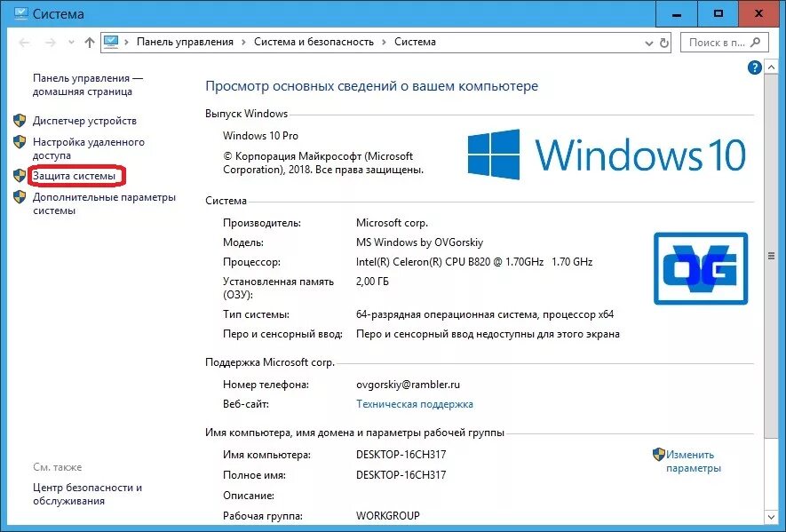Select 'ovgorskiy@rambler.ru' text
Viewport: 786px width, 532px height.
click(x=408, y=385)
